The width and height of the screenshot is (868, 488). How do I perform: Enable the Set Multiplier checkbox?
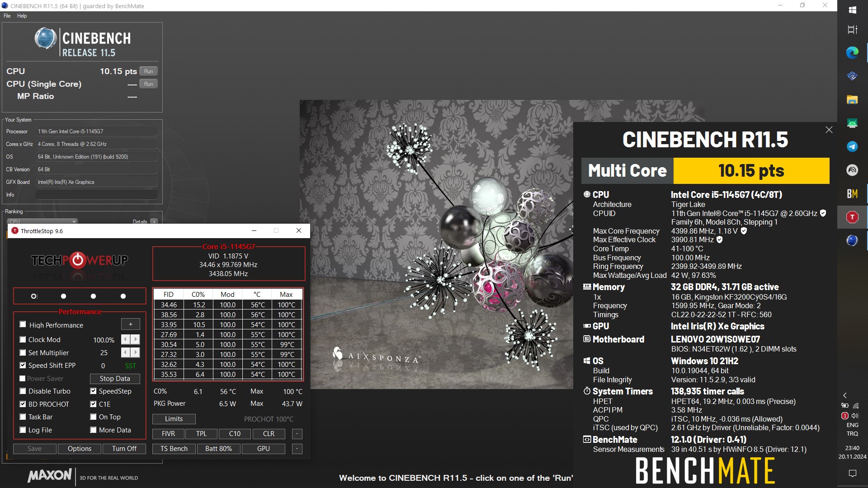[x=23, y=352]
